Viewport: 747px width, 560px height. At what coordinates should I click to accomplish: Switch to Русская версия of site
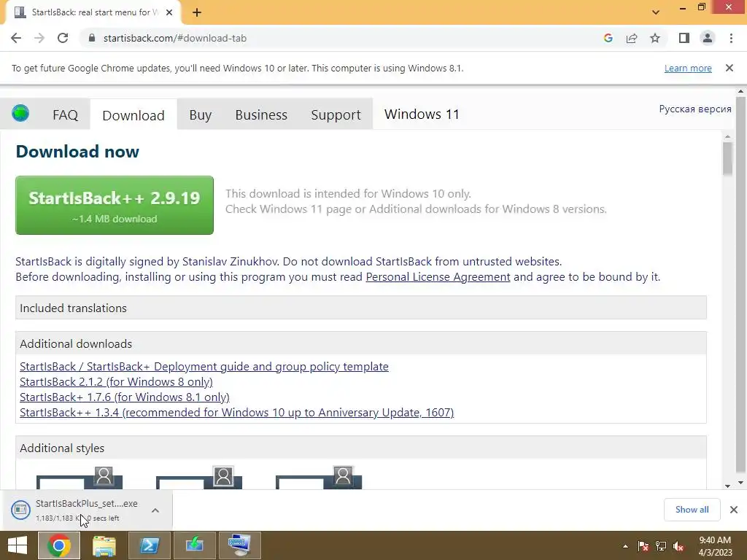(695, 109)
